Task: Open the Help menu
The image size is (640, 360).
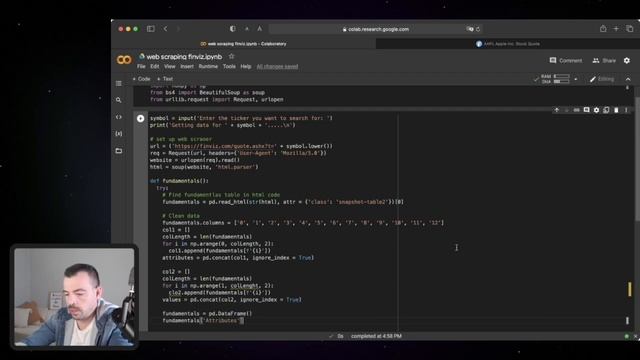Action: click(246, 67)
